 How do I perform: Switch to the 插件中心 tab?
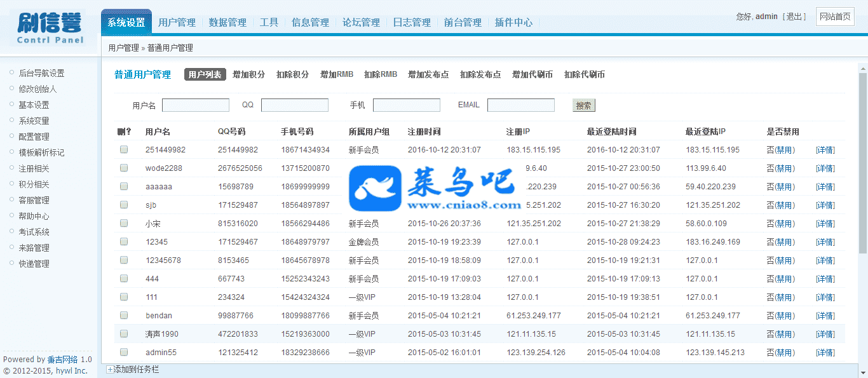[x=513, y=22]
